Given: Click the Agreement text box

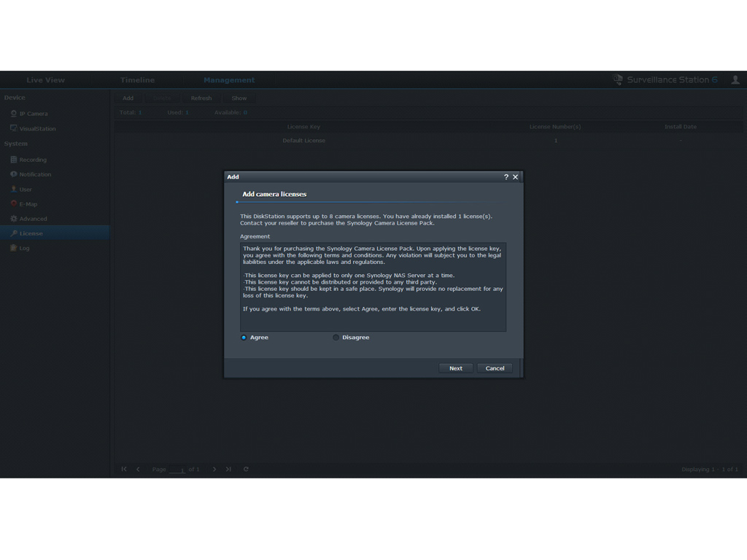Looking at the screenshot, I should coord(373,287).
